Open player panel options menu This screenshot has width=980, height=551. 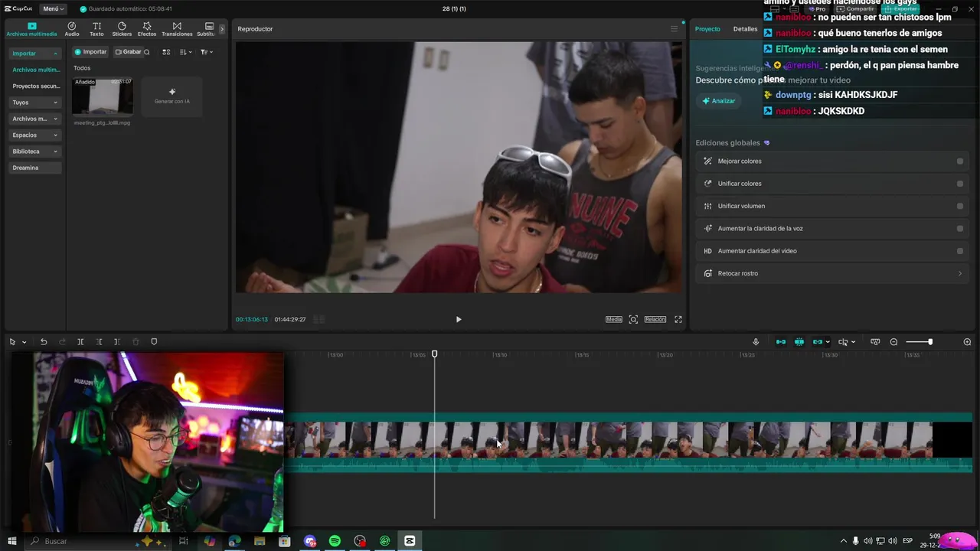tap(674, 29)
